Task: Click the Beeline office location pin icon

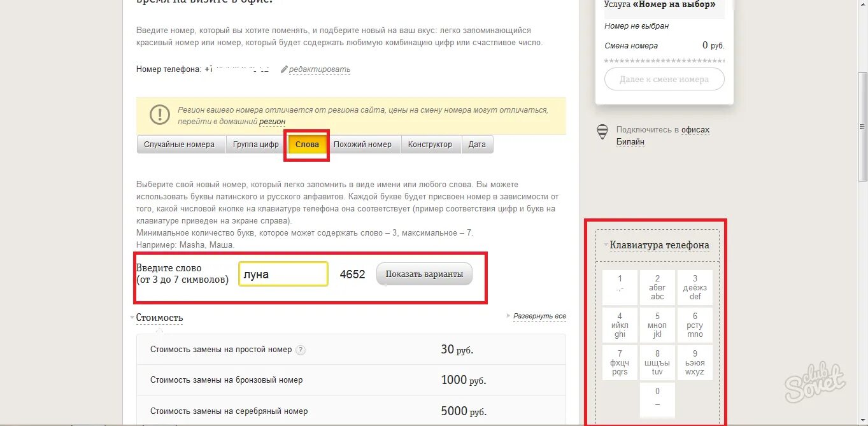Action: click(x=602, y=132)
